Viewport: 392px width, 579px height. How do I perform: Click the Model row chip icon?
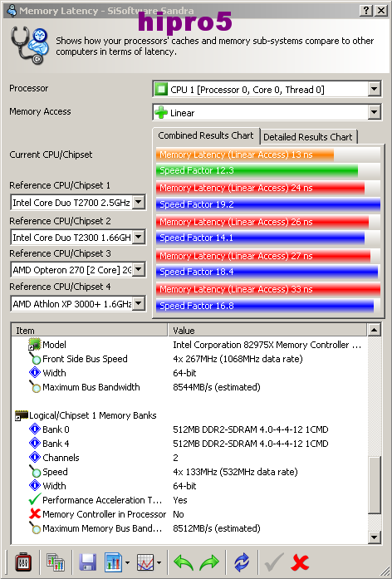click(x=35, y=345)
